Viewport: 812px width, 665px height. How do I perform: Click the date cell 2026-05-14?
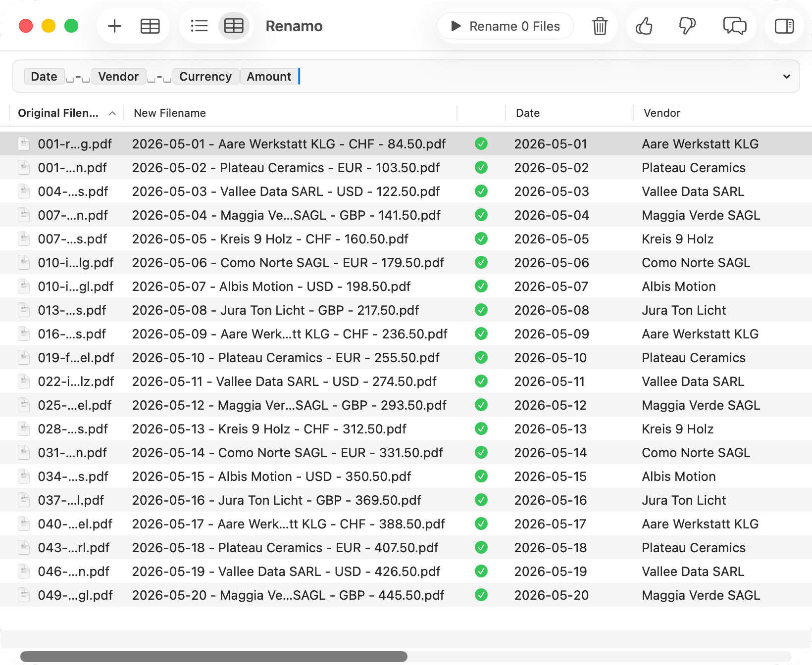pyautogui.click(x=550, y=453)
